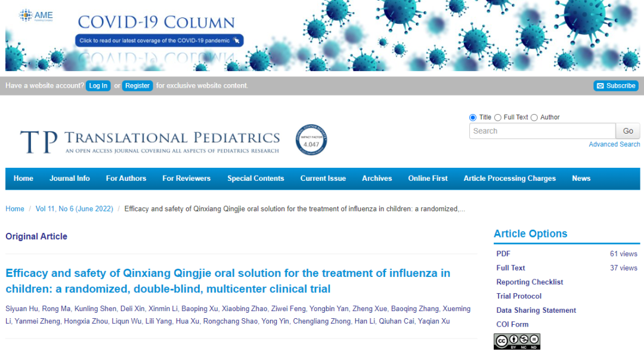Open the Online First menu item

click(428, 178)
